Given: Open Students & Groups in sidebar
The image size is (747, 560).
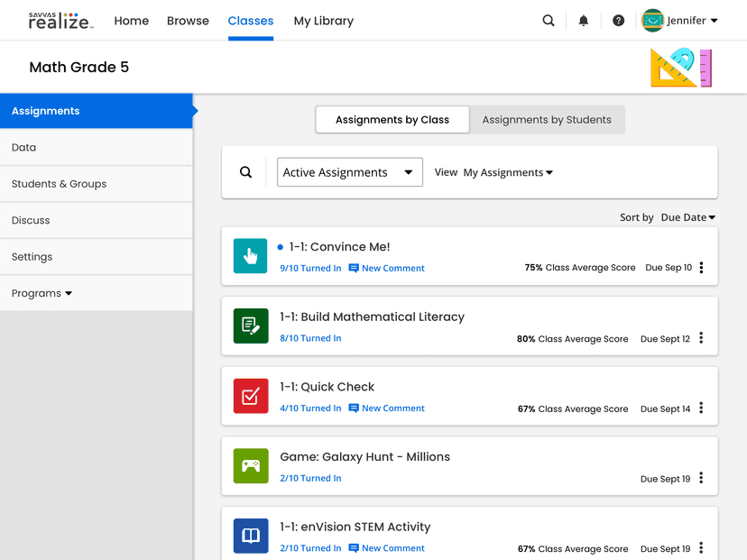Looking at the screenshot, I should [59, 184].
